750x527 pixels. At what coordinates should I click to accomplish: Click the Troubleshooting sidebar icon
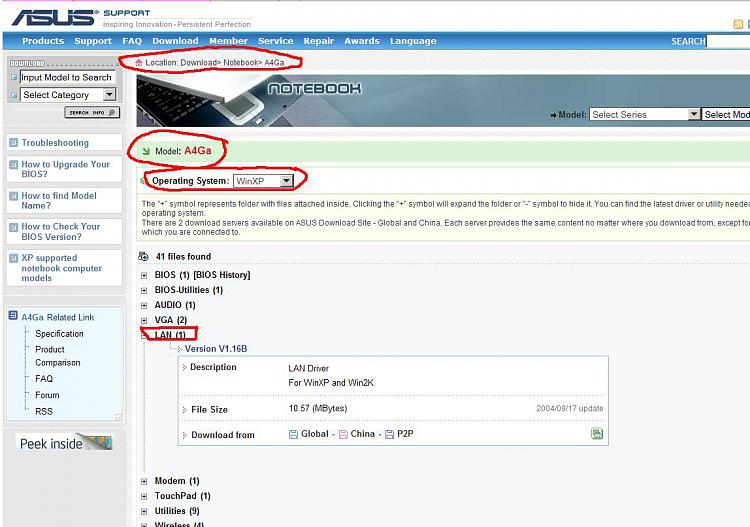(x=14, y=143)
